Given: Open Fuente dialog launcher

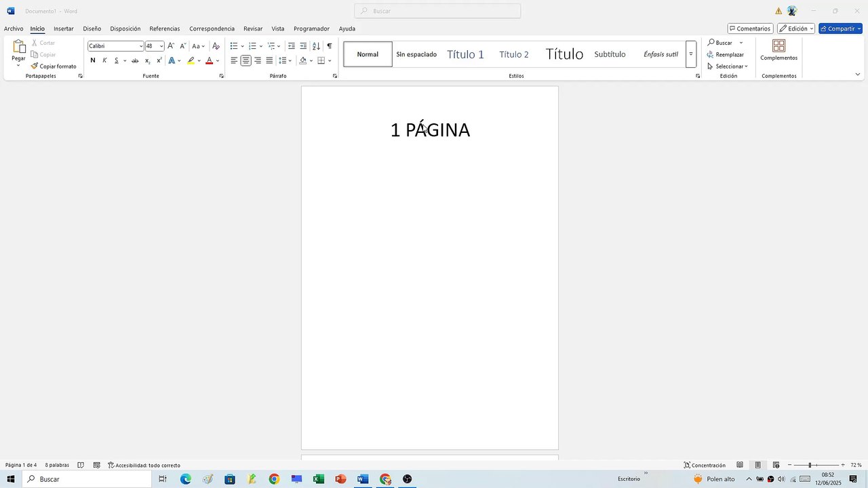Looking at the screenshot, I should (x=221, y=76).
